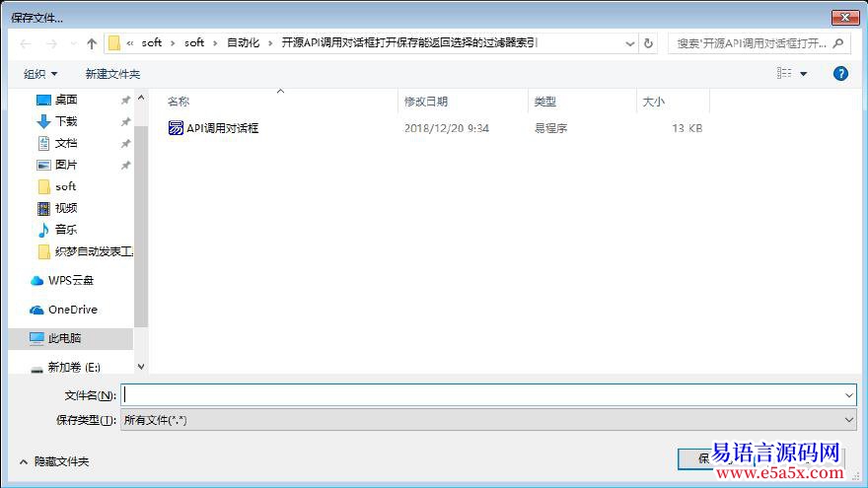Select first 'soft' breadcrumb in address bar

[x=151, y=42]
